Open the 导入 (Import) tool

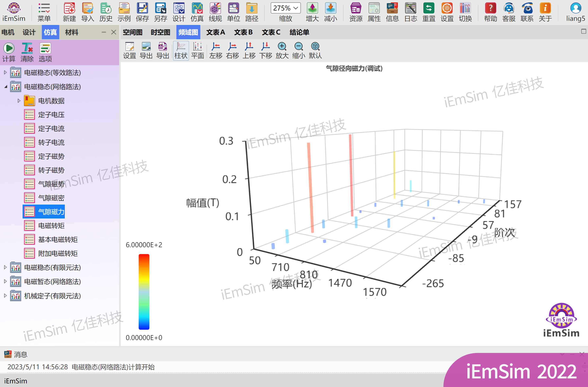87,12
